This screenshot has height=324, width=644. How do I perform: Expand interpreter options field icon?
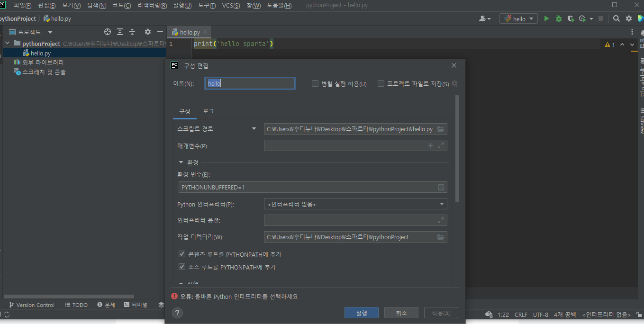click(441, 220)
